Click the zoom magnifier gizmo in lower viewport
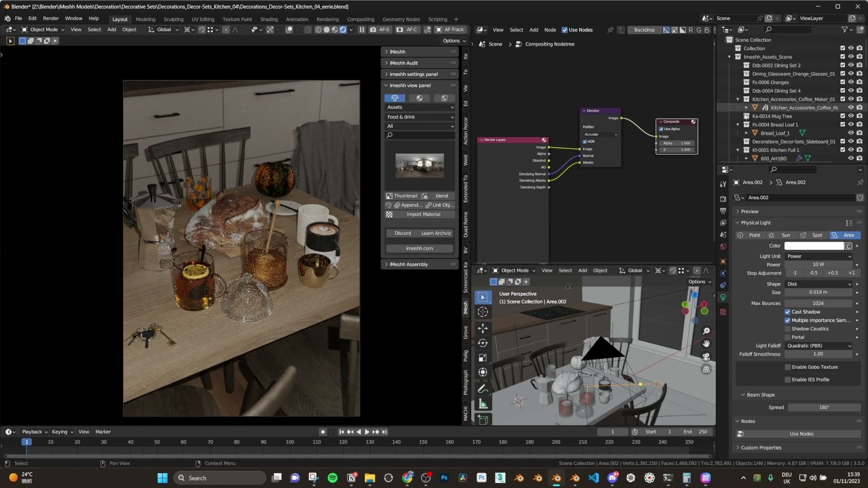This screenshot has height=488, width=868. pyautogui.click(x=706, y=331)
